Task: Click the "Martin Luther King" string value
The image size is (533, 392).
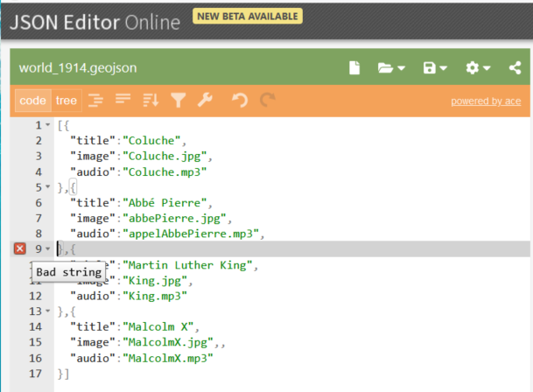Action: [187, 265]
